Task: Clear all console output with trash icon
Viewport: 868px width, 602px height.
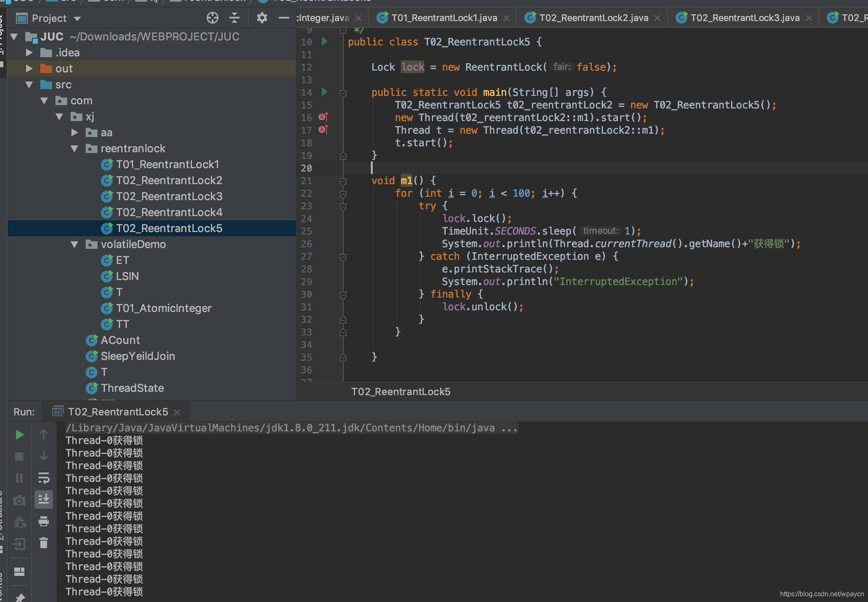Action: (x=44, y=543)
